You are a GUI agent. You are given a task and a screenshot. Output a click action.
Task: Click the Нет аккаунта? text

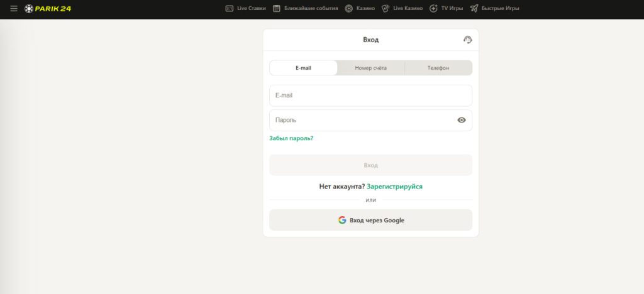pos(342,187)
